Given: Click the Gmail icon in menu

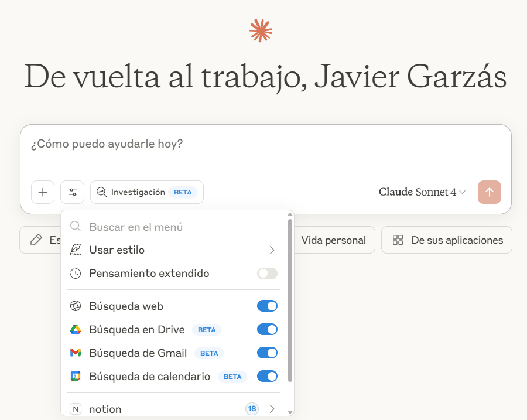Looking at the screenshot, I should click(76, 353).
